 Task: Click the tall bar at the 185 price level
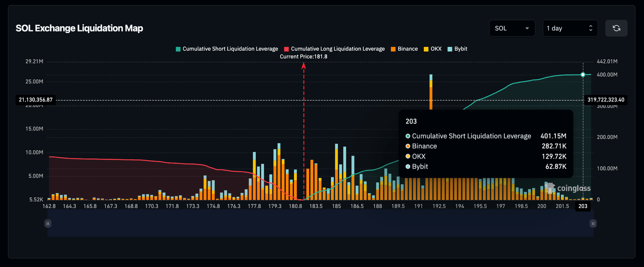click(336, 167)
